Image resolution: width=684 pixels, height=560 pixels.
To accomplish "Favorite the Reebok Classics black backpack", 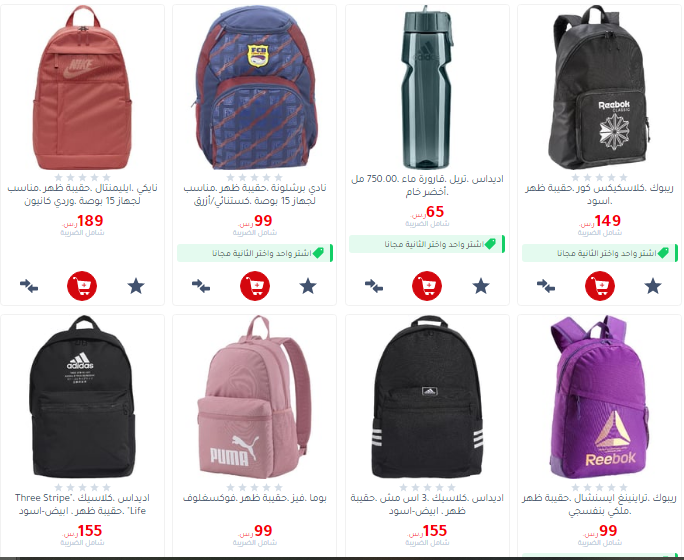I will [x=653, y=286].
